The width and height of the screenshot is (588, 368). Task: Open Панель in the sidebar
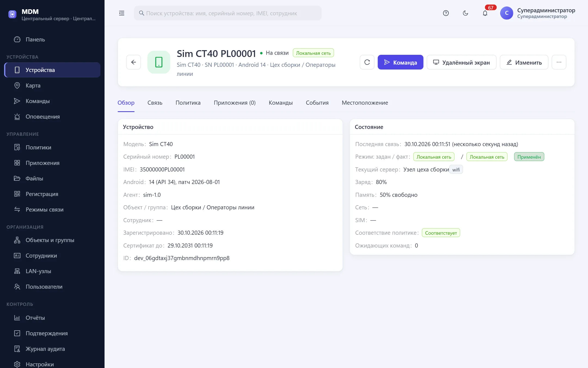coord(52,39)
